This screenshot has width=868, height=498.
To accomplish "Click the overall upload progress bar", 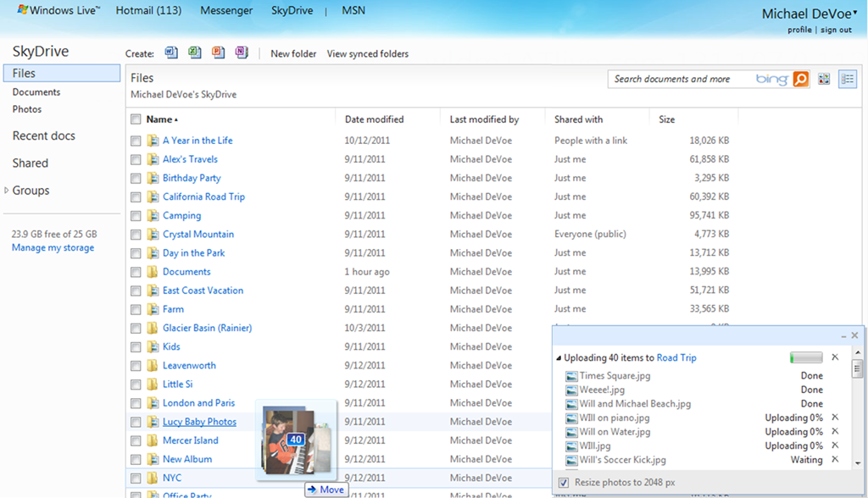I will click(806, 358).
